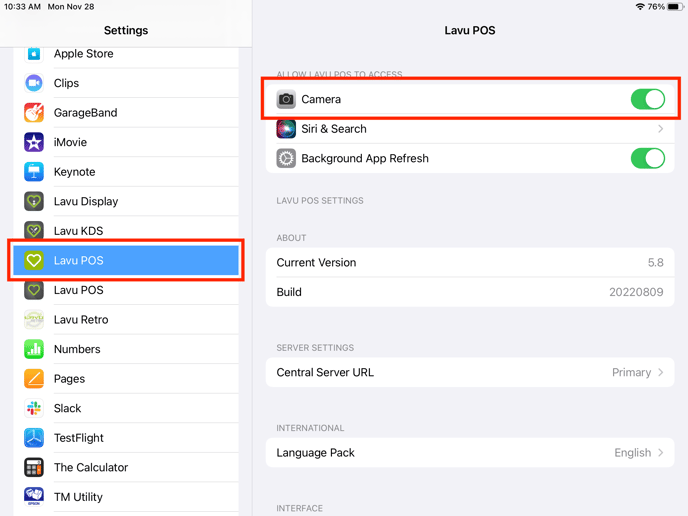Tap the Central Server URL label
This screenshot has width=688, height=516.
coord(325,373)
